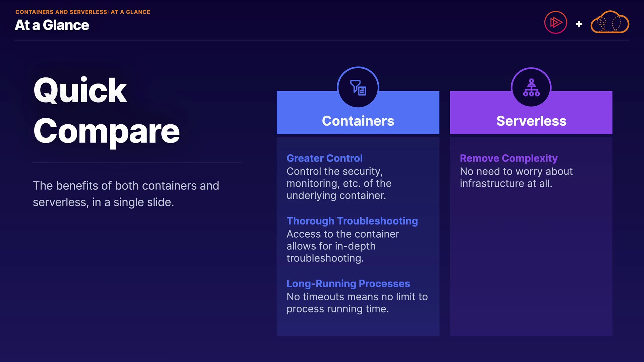Click the Remove Complexity heading
Image resolution: width=644 pixels, height=362 pixels.
[508, 158]
